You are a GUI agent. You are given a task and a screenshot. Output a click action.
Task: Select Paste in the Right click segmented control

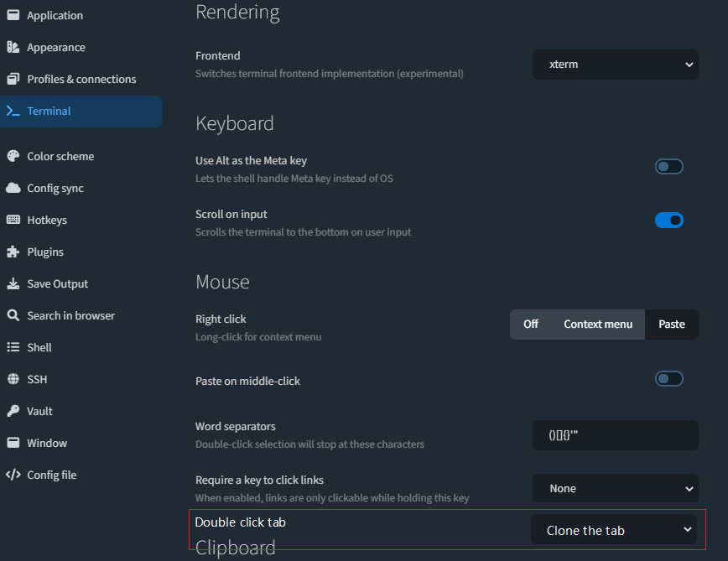(x=671, y=324)
